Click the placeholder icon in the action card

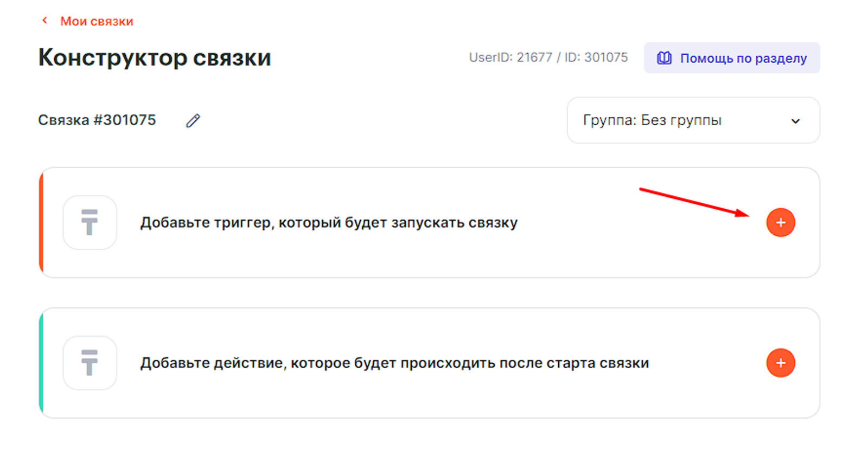coord(90,363)
